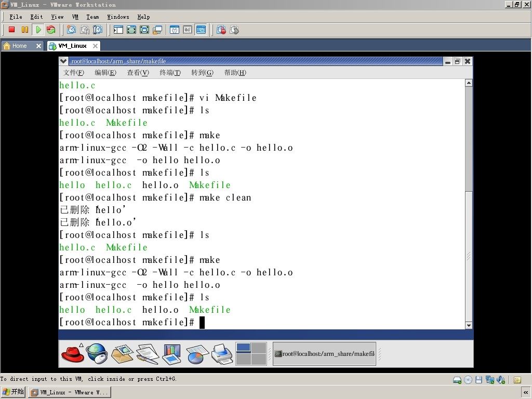Open terminal 文件(F) menu
Image resolution: width=532 pixels, height=399 pixels.
tap(74, 73)
